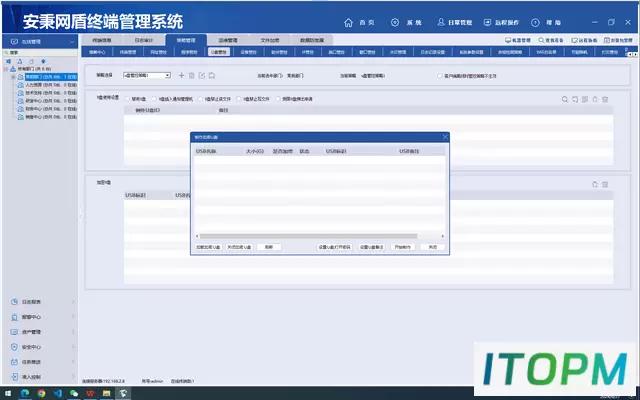
Task: Click 开始制作 button in dialog
Action: 403,247
